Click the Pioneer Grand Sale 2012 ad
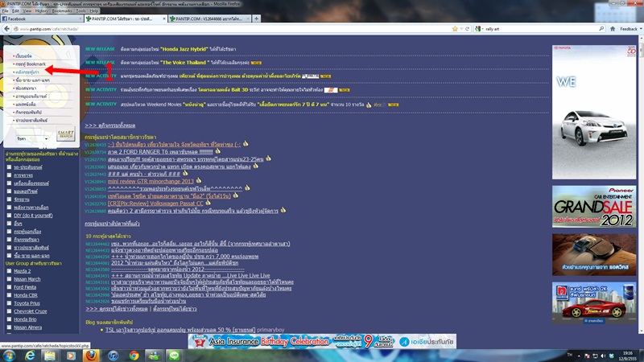 [594, 207]
